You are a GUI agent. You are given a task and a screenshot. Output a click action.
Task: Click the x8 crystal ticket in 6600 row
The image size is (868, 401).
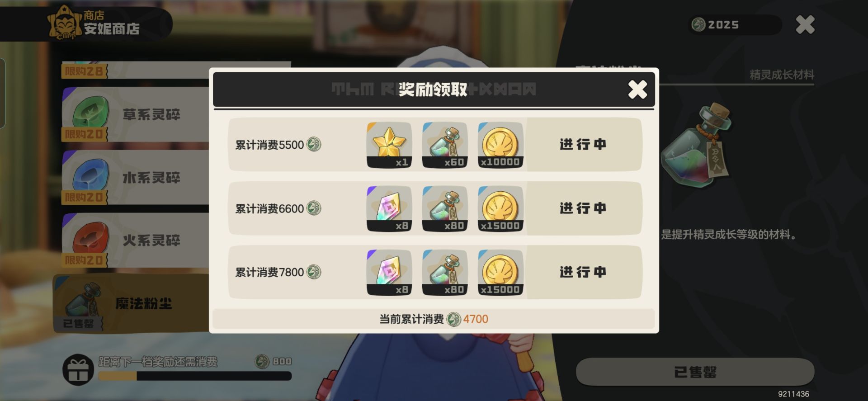click(x=389, y=208)
